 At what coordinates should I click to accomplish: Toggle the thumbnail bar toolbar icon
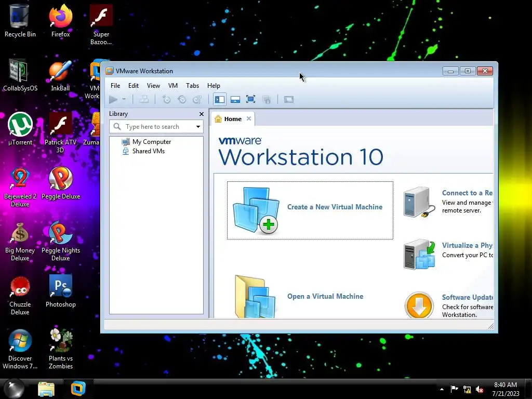(x=235, y=99)
